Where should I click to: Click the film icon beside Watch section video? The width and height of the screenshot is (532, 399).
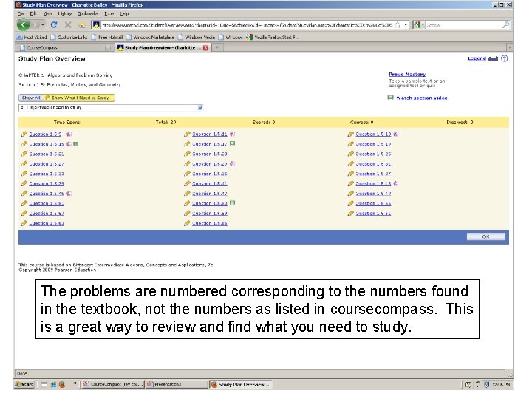tap(391, 98)
